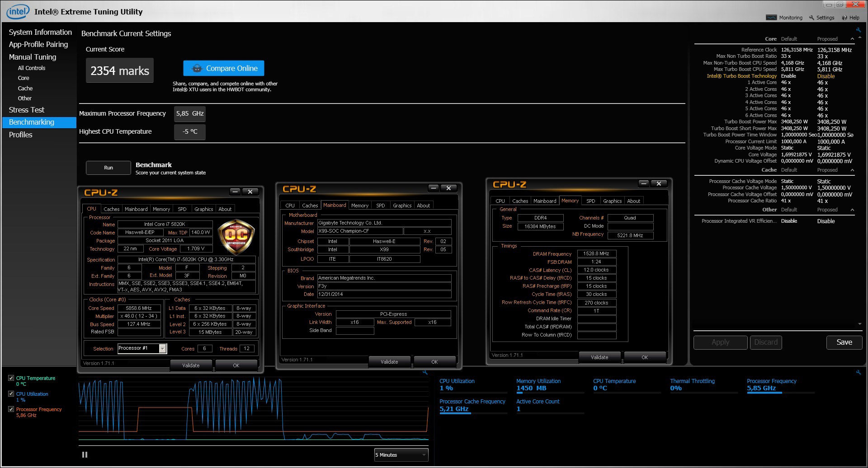
Task: Close the CPU-Z Memory window
Action: point(659,183)
